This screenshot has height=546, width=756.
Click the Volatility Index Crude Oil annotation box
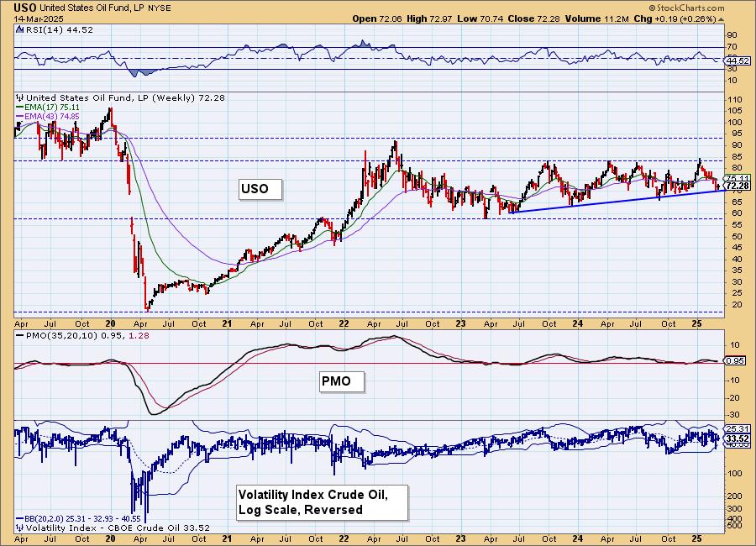[322, 502]
